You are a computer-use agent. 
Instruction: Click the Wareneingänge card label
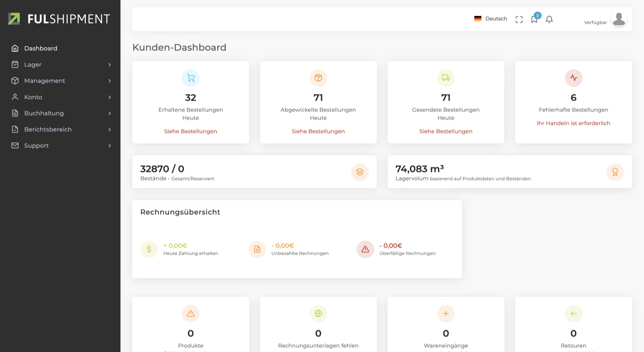tap(446, 346)
